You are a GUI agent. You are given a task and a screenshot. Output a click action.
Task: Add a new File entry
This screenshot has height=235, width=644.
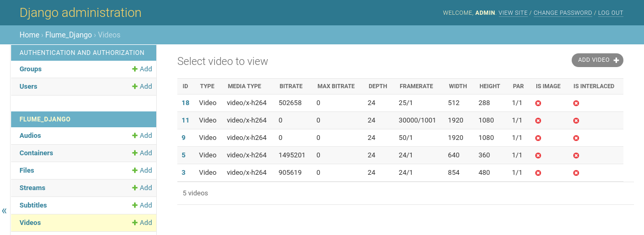[142, 171]
